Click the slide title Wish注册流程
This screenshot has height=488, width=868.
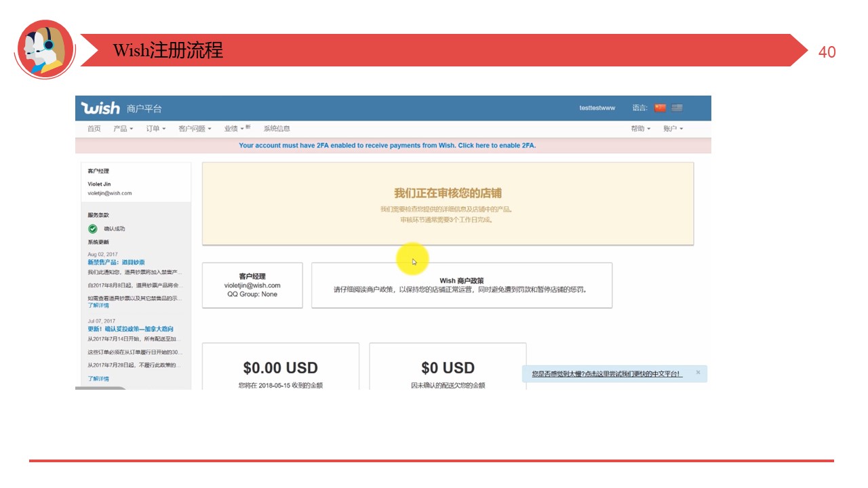coord(167,50)
